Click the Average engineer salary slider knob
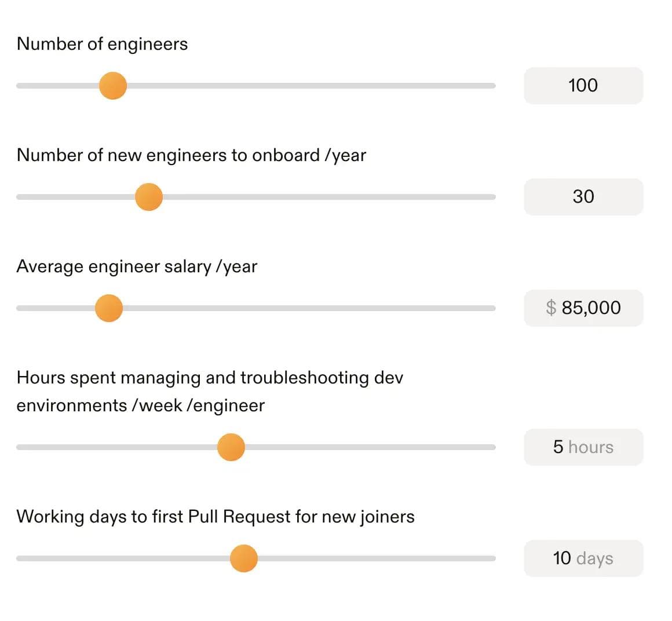This screenshot has height=621, width=672. (x=109, y=308)
